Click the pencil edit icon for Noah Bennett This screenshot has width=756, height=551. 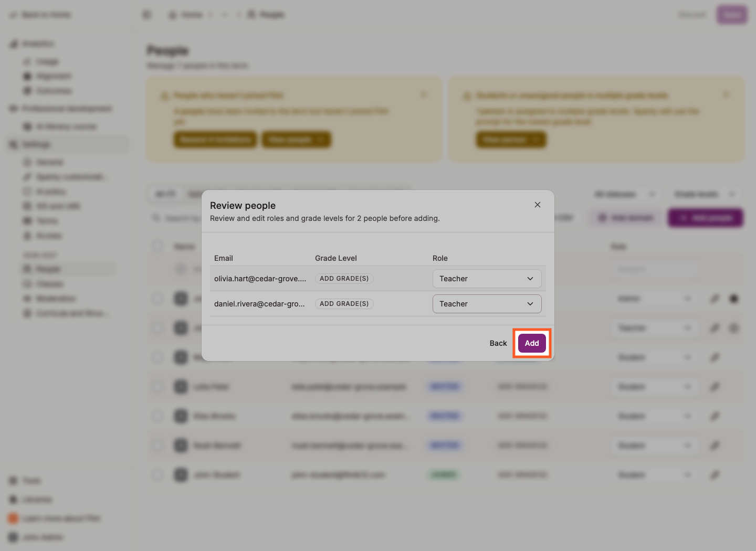click(715, 446)
